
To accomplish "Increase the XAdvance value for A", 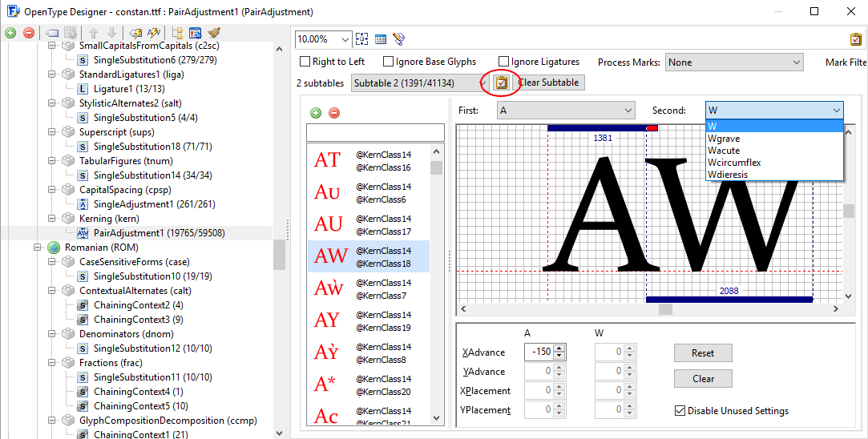I will coord(559,348).
